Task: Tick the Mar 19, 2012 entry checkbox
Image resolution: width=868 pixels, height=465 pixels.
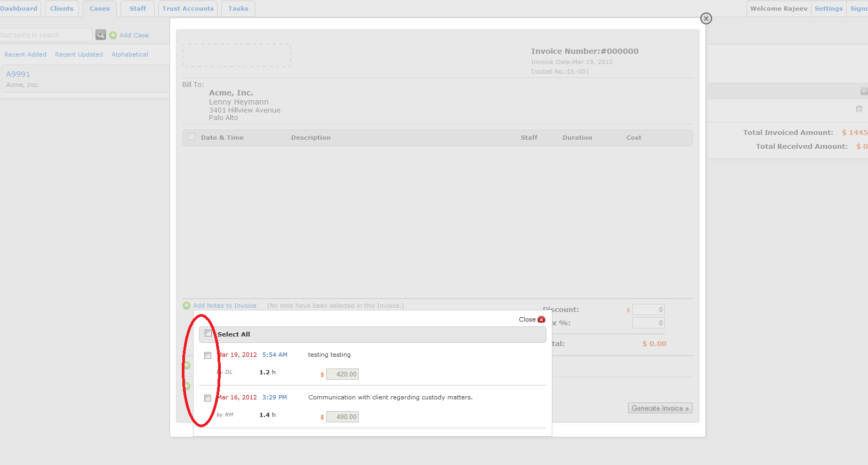Action: [208, 355]
